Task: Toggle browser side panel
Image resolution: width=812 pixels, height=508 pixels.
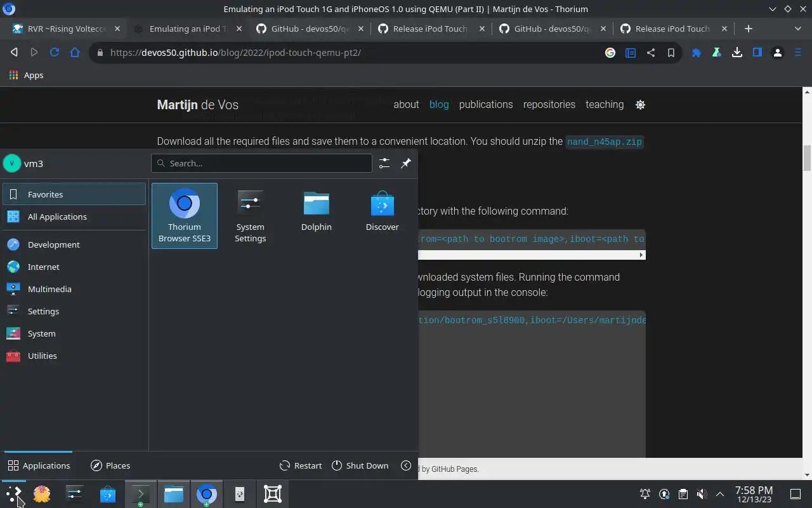Action: [757, 53]
